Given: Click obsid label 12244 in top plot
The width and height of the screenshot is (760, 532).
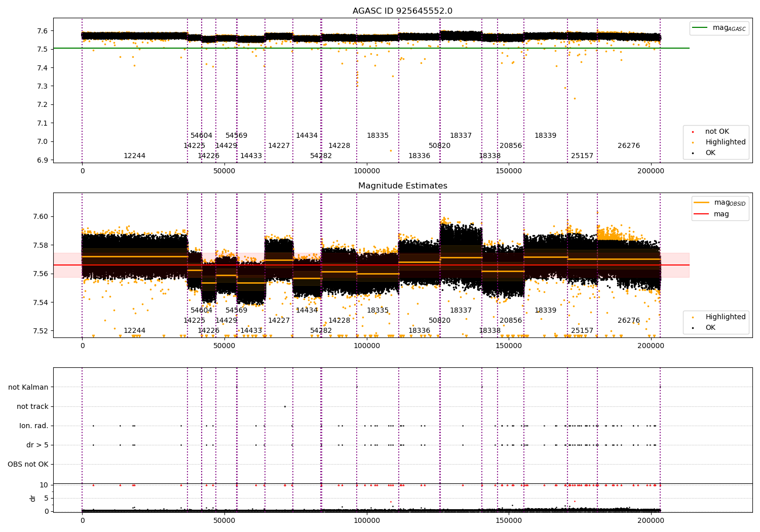Looking at the screenshot, I should tap(135, 156).
